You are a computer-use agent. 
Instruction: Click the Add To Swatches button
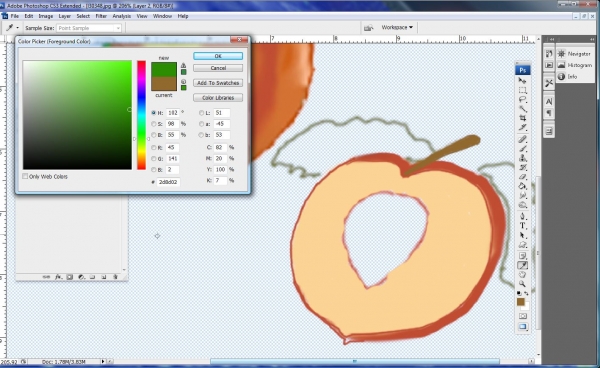218,83
